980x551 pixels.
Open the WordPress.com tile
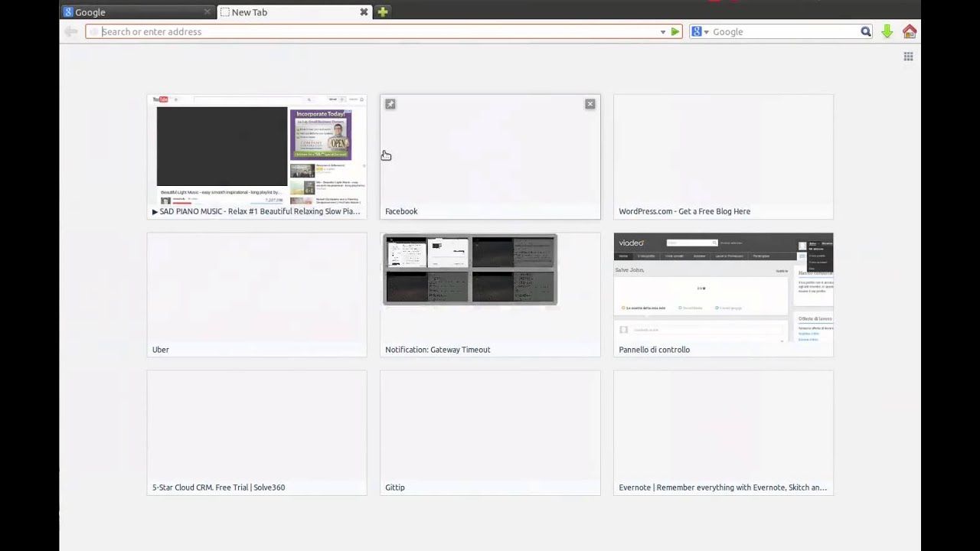pos(723,157)
